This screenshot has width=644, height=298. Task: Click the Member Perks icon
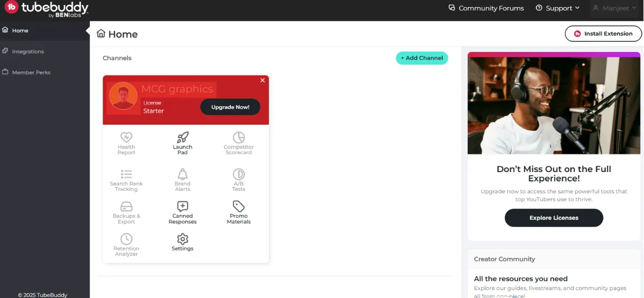(5, 72)
